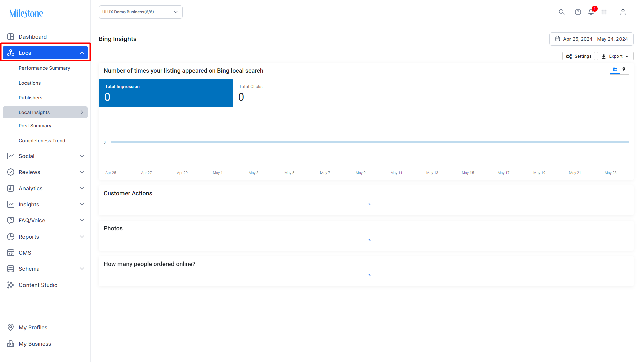
Task: Open the Settings button
Action: [x=579, y=56]
